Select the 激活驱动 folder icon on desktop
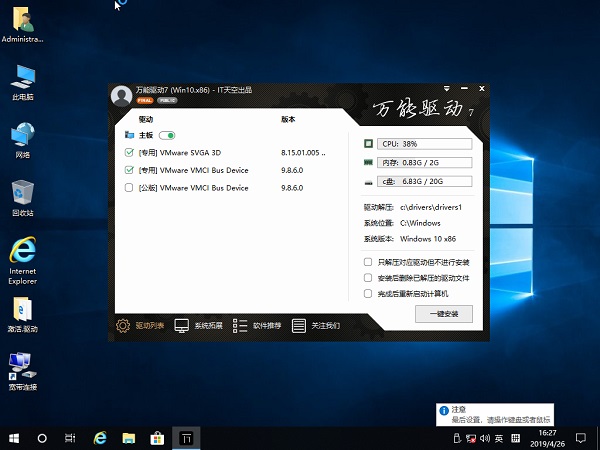 (22, 311)
